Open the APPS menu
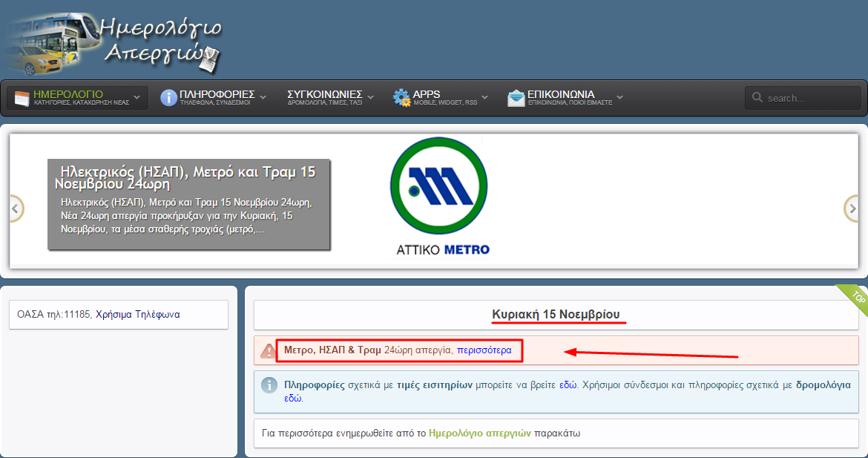This screenshot has height=458, width=868. (441, 97)
